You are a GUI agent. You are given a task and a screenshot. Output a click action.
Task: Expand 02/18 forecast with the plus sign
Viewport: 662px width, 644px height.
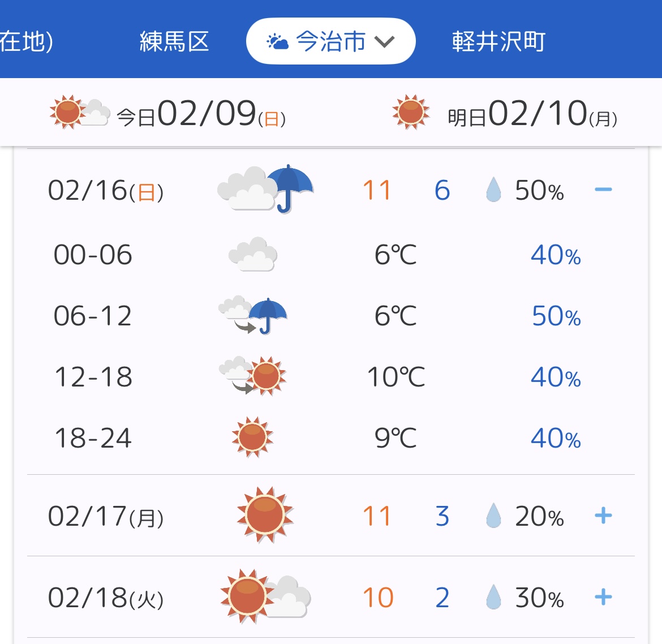(x=603, y=597)
